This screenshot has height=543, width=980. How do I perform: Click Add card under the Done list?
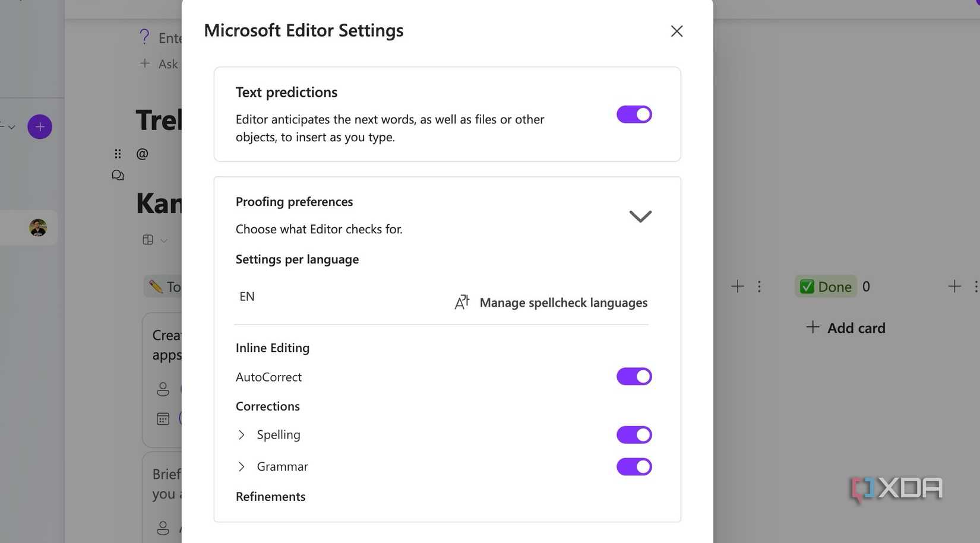click(845, 328)
